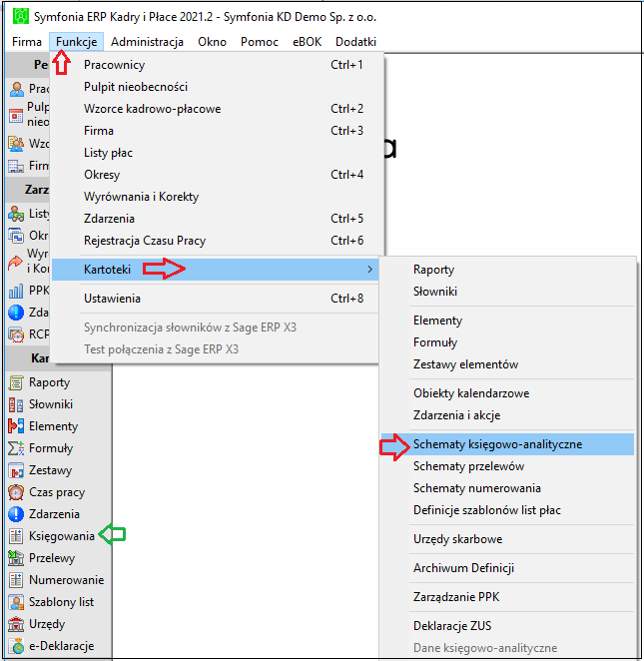
Task: Open Listy płac from the menu
Action: (x=218, y=153)
